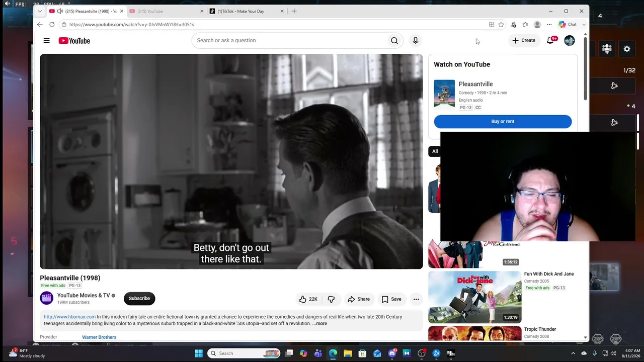Open the Fun With Dick And Jane title
Screen dimensions: 644x362
point(549,274)
